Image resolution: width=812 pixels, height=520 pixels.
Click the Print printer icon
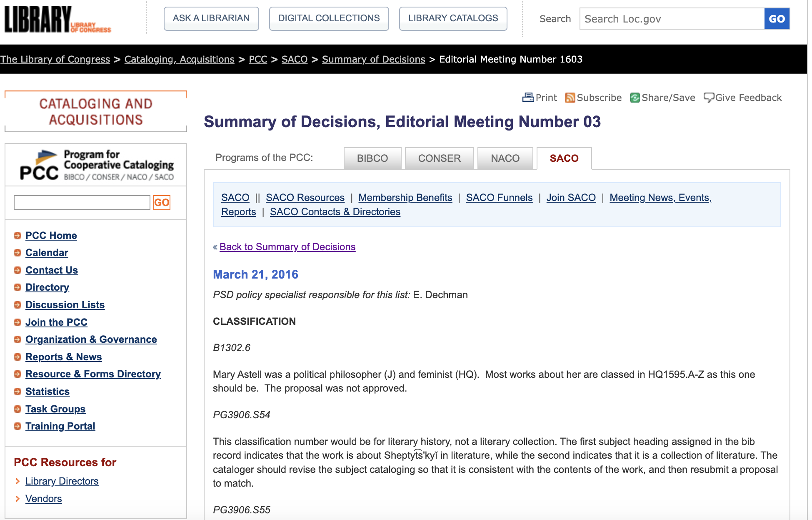(x=528, y=97)
